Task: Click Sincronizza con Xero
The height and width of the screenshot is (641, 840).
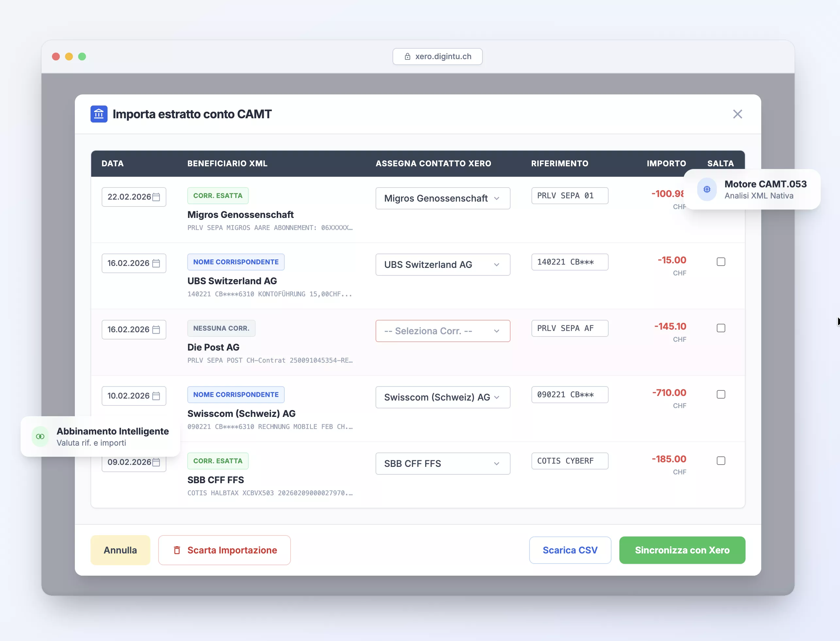Action: click(682, 550)
